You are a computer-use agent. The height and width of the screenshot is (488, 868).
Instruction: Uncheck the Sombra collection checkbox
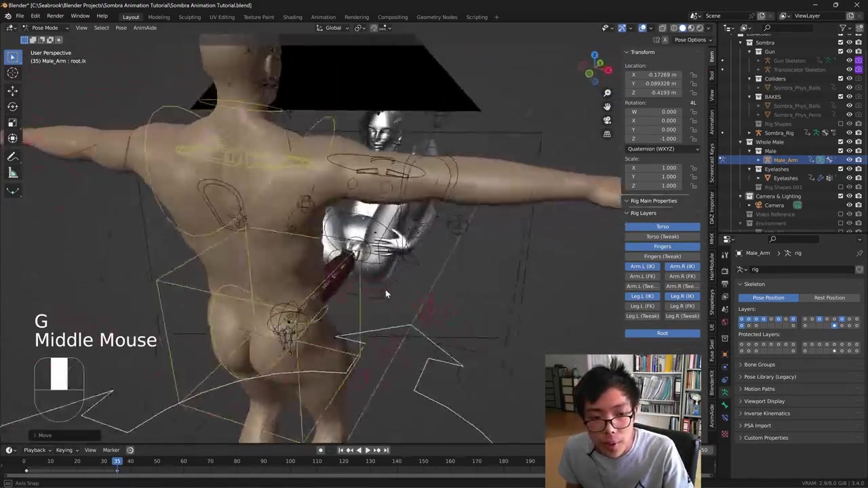840,43
